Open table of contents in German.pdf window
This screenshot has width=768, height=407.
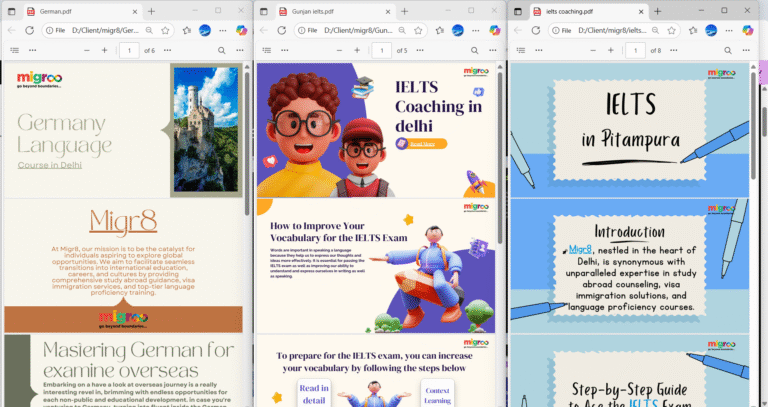14,50
